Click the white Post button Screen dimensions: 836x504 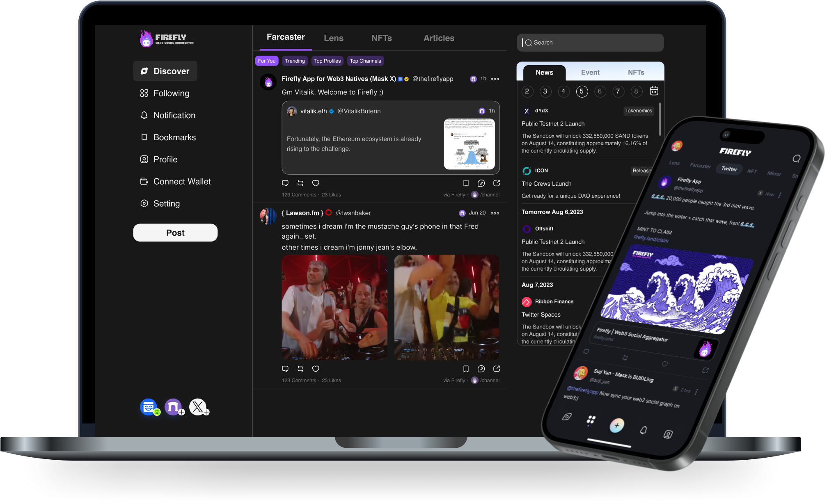[175, 233]
